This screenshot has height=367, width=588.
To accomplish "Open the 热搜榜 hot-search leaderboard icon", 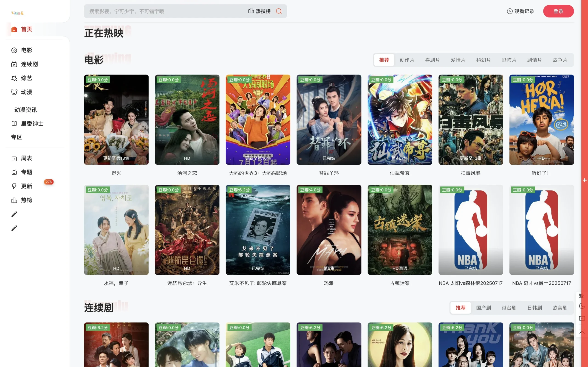I will click(251, 11).
